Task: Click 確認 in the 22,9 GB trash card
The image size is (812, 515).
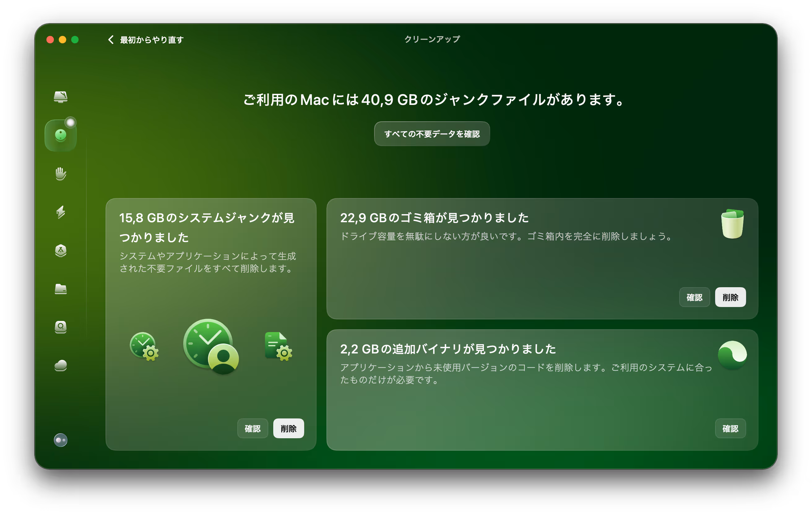Action: point(694,297)
